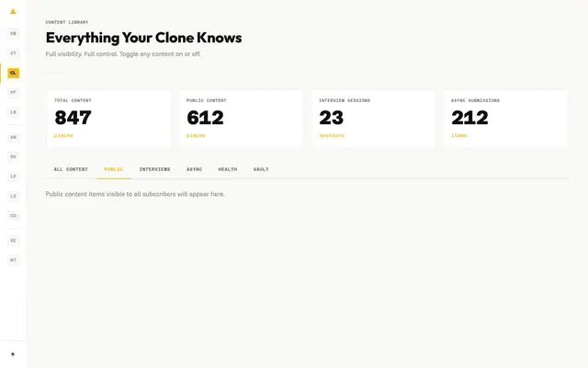
Task: Open the RV sidebar item
Action: 13,156
